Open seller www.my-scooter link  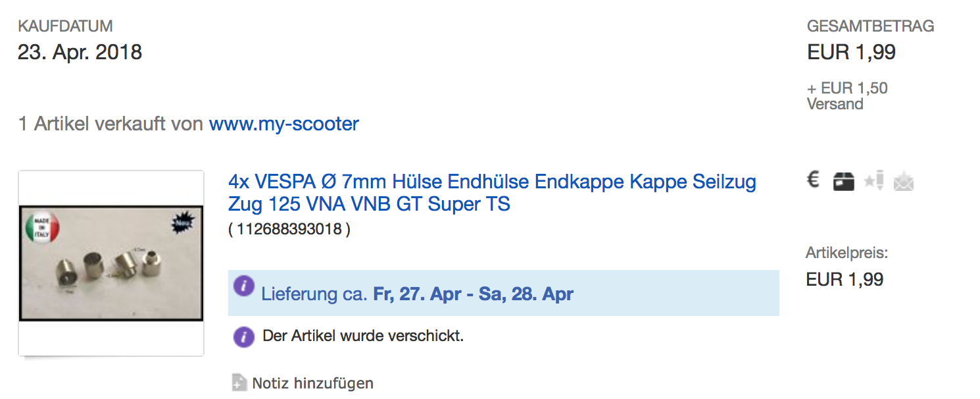point(284,124)
